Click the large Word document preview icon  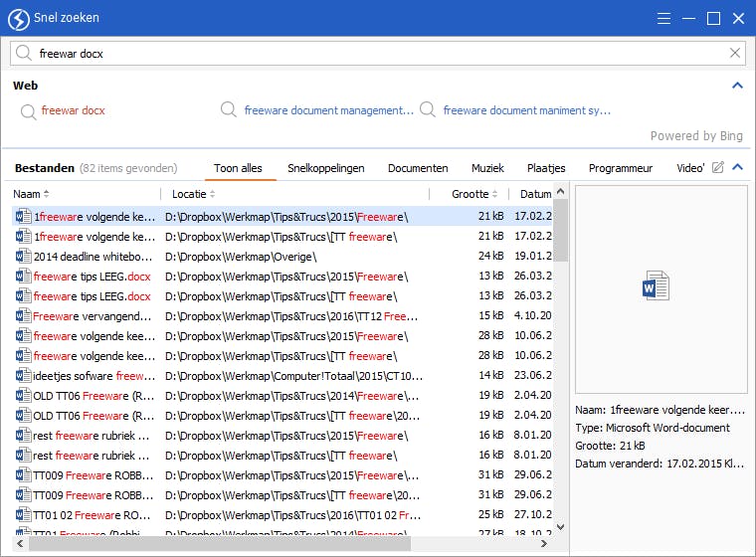click(x=656, y=286)
